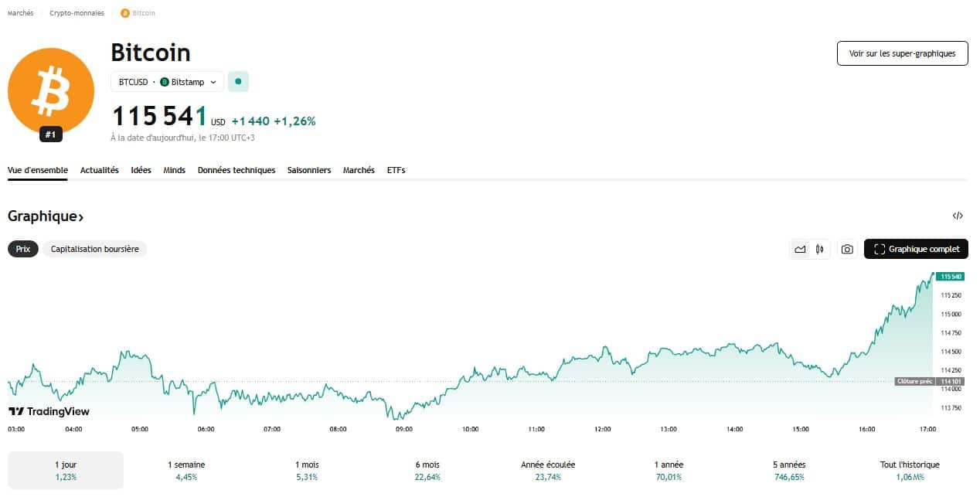Click Voir sur les super-graphiques button
The height and width of the screenshot is (497, 980).
click(902, 53)
